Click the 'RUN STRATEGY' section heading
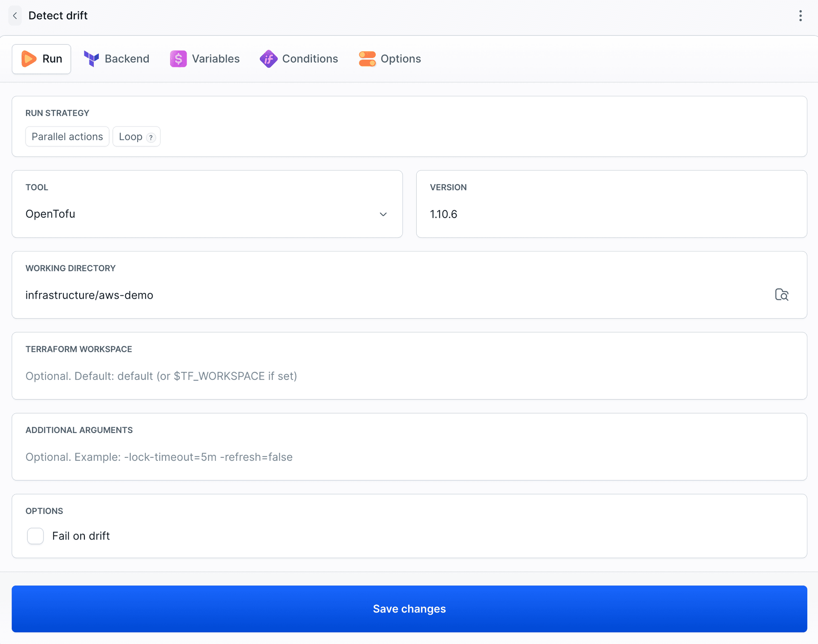818x644 pixels. pos(57,113)
